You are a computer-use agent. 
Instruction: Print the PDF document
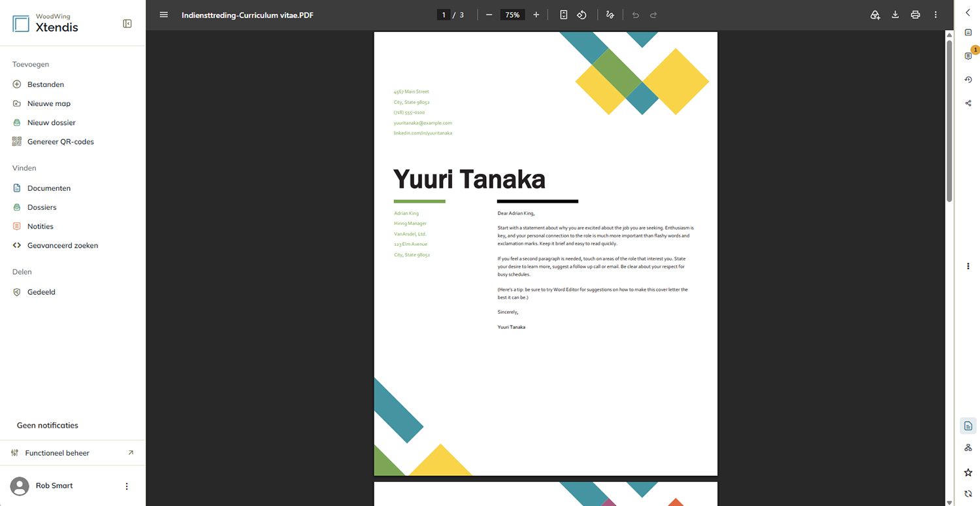(915, 14)
